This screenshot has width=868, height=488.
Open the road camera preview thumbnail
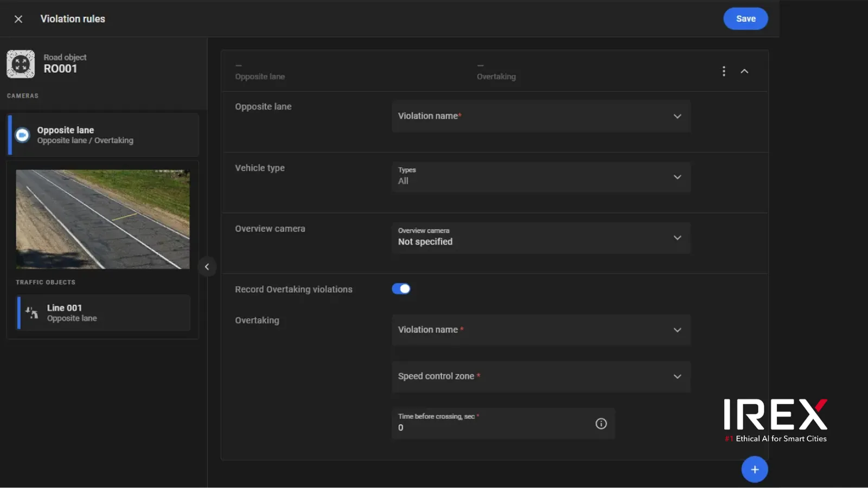pyautogui.click(x=103, y=219)
